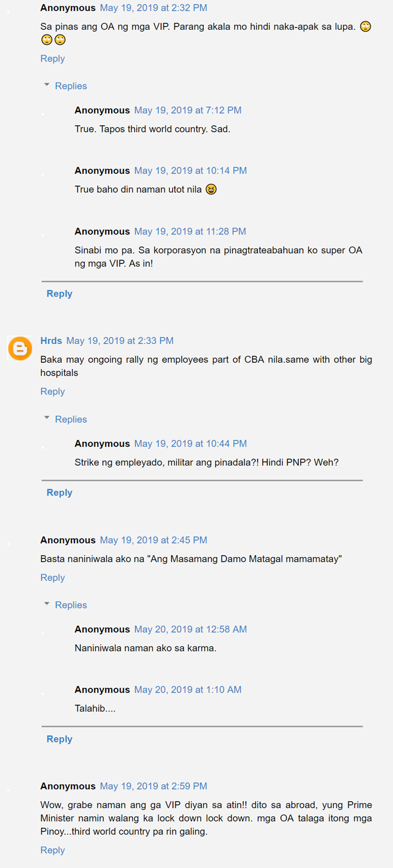Reply to the 'Sa pinas ang OA' comment
The width and height of the screenshot is (393, 868).
52,59
